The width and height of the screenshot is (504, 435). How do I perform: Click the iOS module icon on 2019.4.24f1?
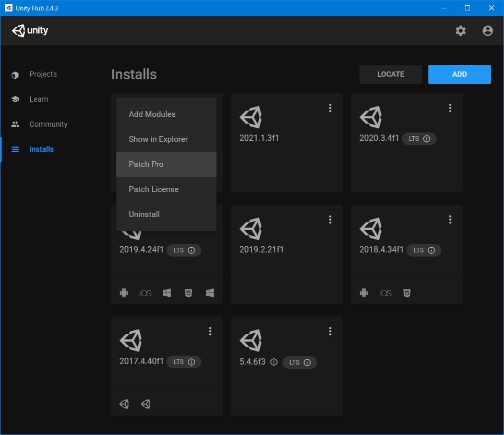145,293
